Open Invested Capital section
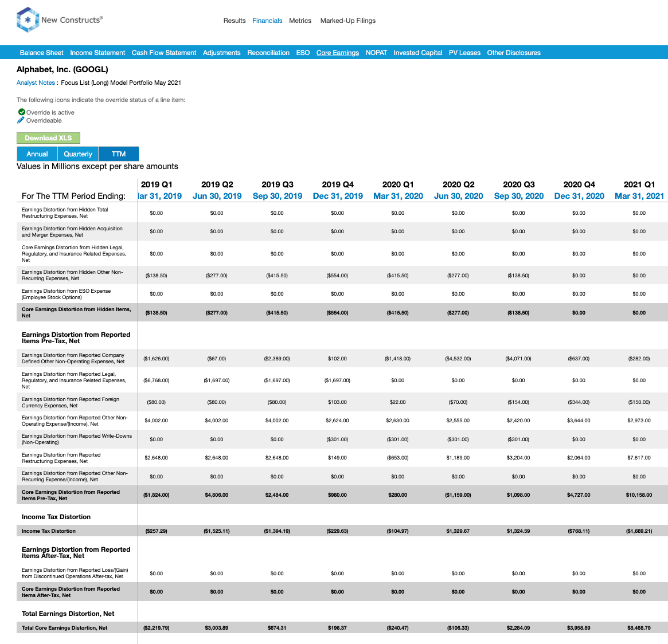The height and width of the screenshot is (644, 668). [x=418, y=53]
